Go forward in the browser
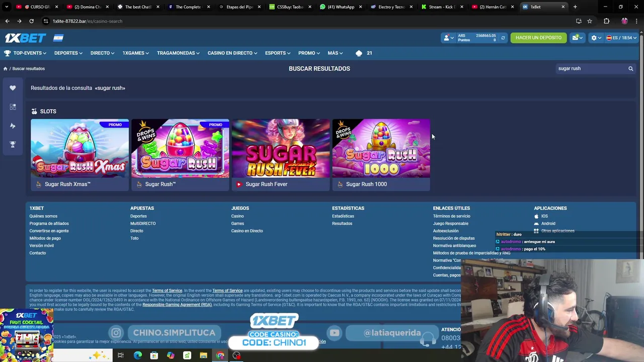The image size is (644, 362). click(19, 21)
